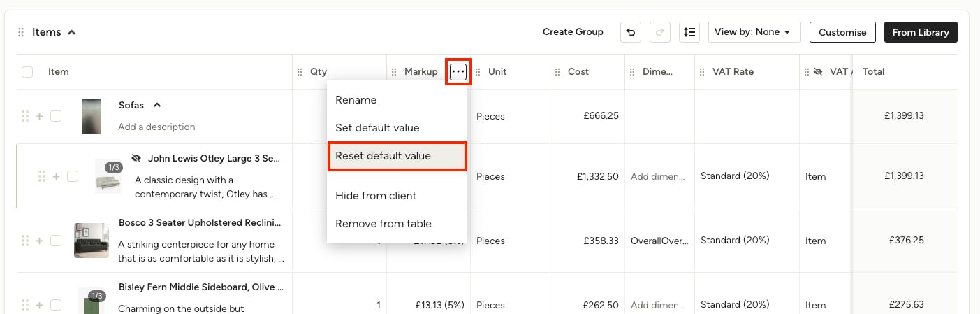Click the Items section drag handle icon
This screenshot has width=980, height=314.
pyautogui.click(x=21, y=32)
